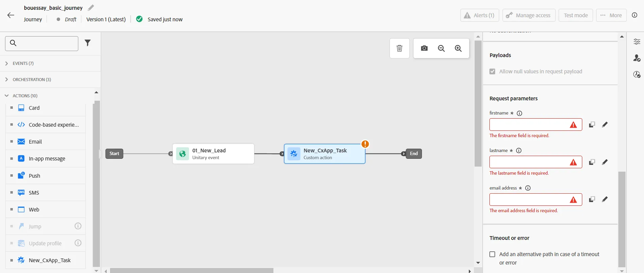Zoom in the journey canvas
The height and width of the screenshot is (273, 644).
pos(458,48)
